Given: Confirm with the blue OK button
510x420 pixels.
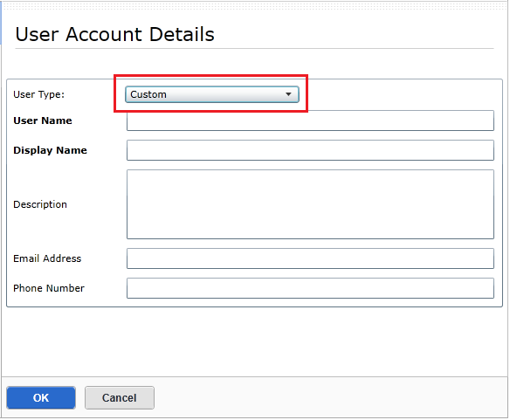Looking at the screenshot, I should pyautogui.click(x=41, y=397).
